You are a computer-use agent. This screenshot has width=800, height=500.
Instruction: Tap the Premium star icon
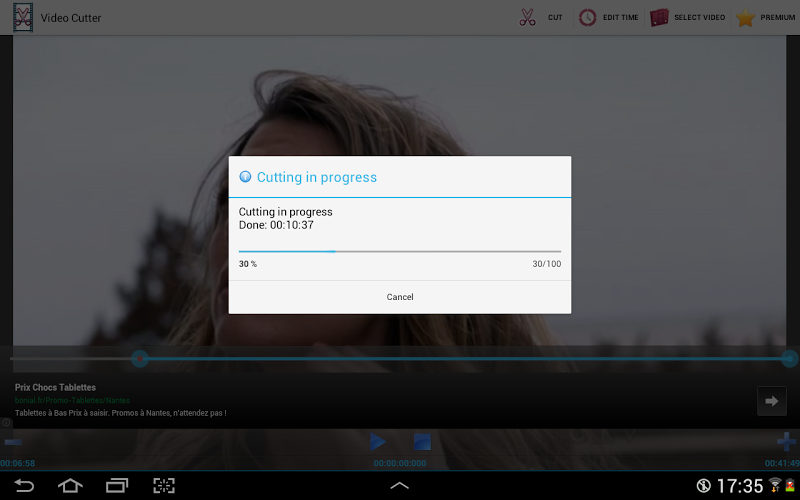pyautogui.click(x=745, y=17)
